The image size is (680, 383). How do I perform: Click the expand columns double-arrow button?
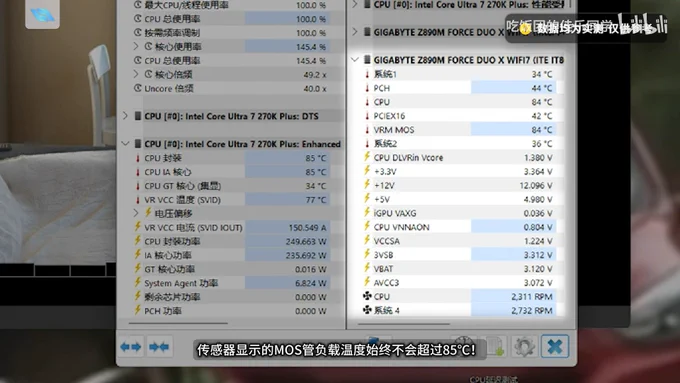(x=131, y=347)
